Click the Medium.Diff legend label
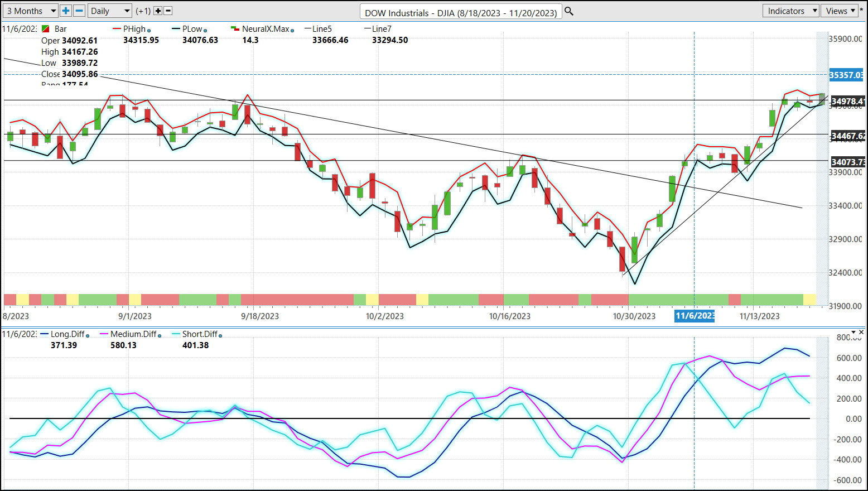The image size is (868, 491). point(133,334)
